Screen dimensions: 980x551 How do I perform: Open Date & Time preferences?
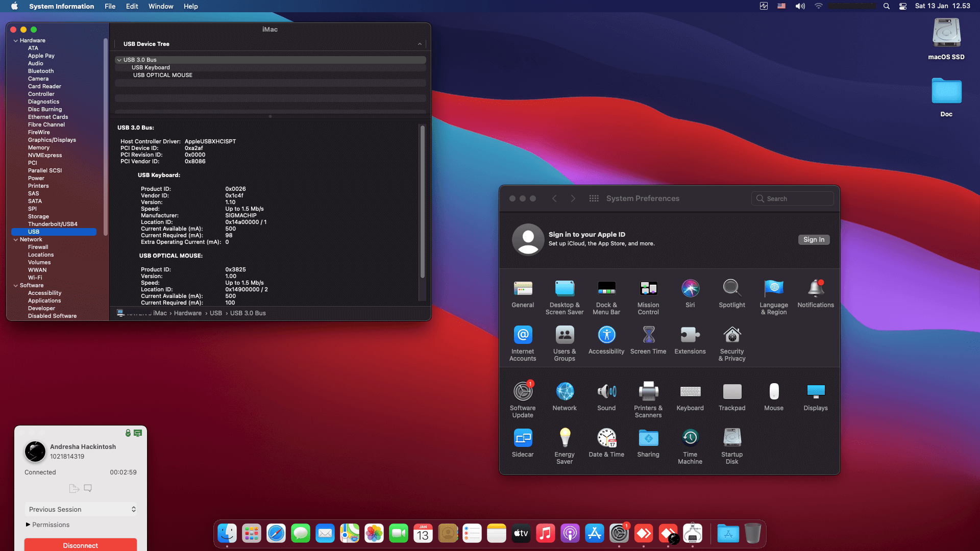click(606, 443)
